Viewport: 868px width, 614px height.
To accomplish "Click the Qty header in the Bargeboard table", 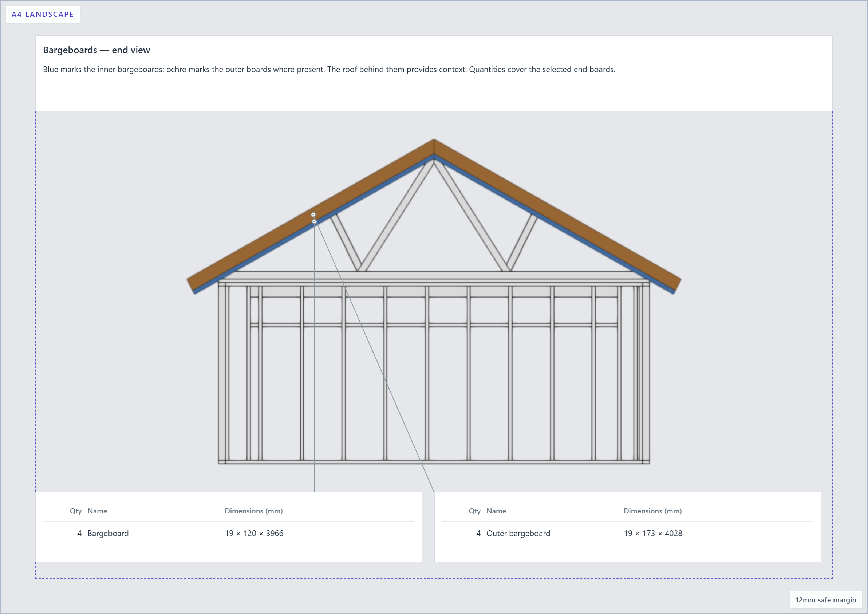I will pyautogui.click(x=76, y=511).
